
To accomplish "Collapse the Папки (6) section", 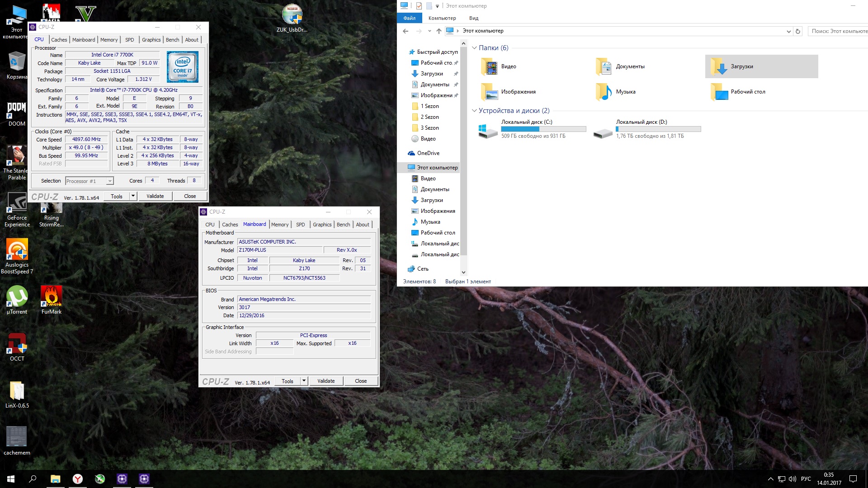I will [x=474, y=48].
